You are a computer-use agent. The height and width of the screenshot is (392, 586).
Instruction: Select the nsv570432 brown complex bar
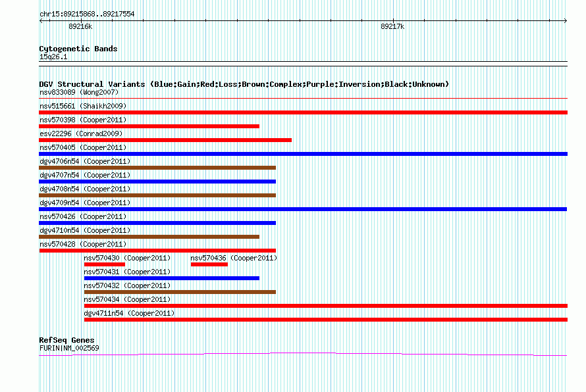(180, 292)
